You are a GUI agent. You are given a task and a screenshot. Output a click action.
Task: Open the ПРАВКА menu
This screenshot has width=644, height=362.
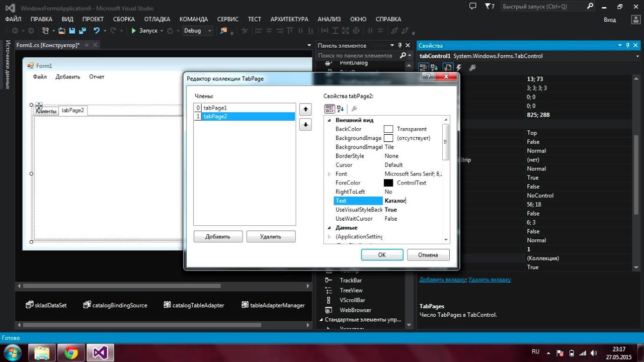(x=41, y=19)
